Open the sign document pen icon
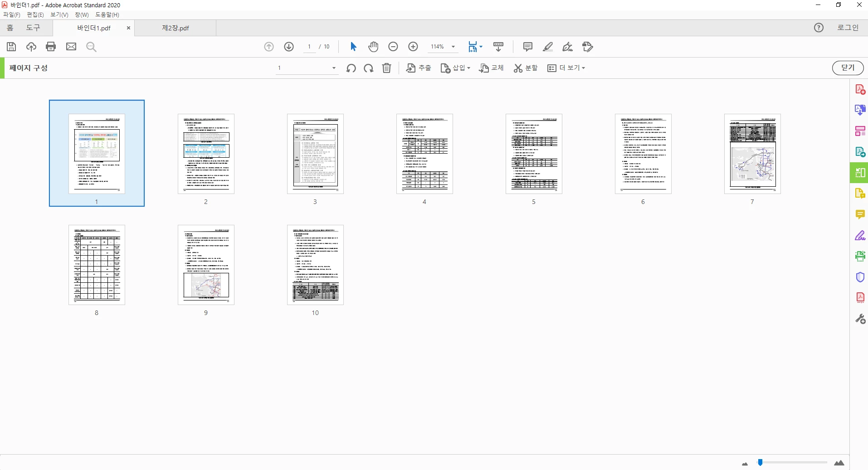 pyautogui.click(x=568, y=47)
